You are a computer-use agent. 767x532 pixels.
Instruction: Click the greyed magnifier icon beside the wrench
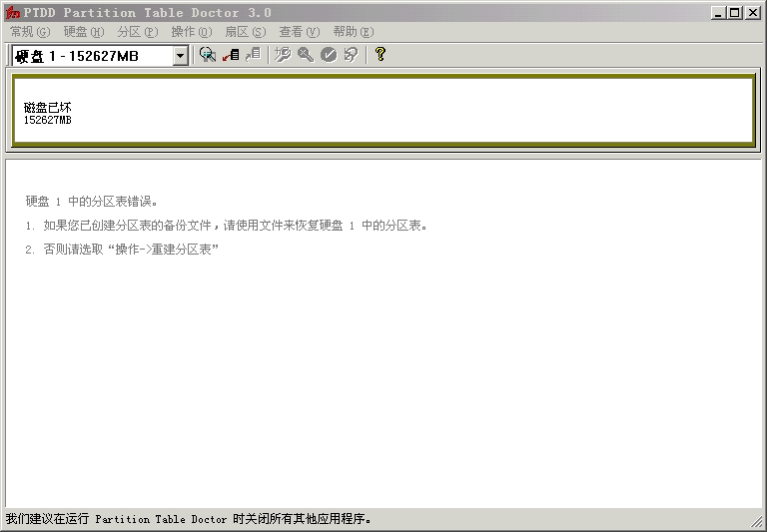[305, 55]
